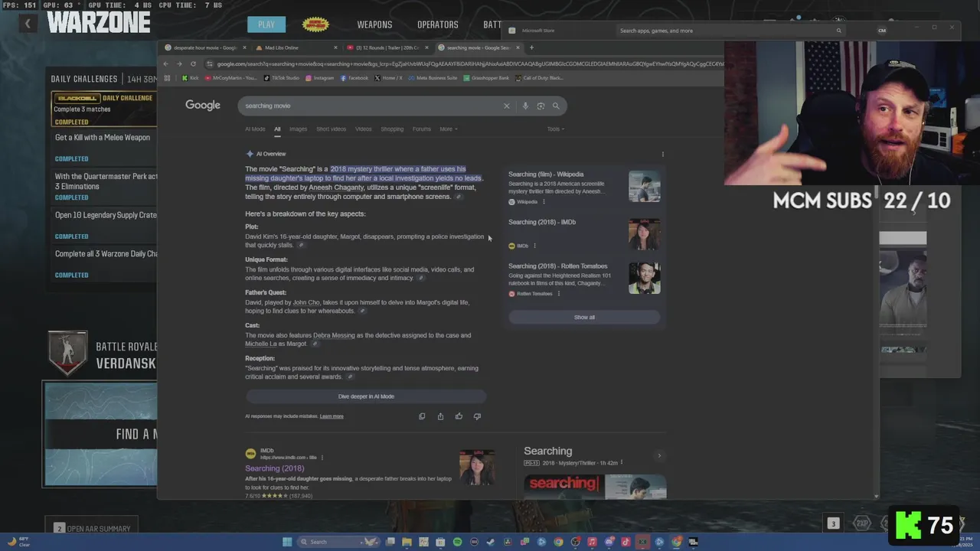Switch to AI Mode search
The height and width of the screenshot is (551, 980).
(x=255, y=129)
